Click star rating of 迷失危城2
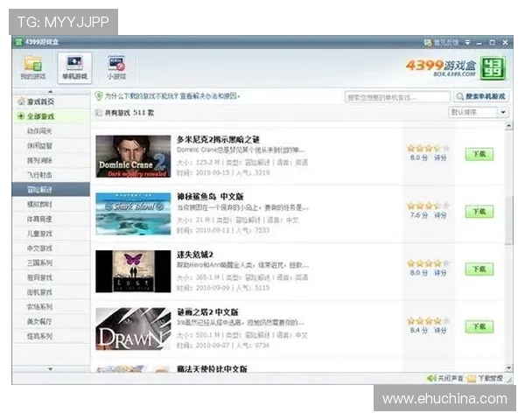The image size is (525, 420). [428, 263]
